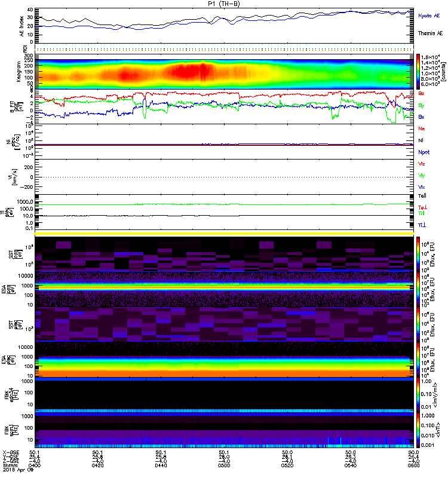
Task: Click the "0420" time tick label
Action: 97,465
